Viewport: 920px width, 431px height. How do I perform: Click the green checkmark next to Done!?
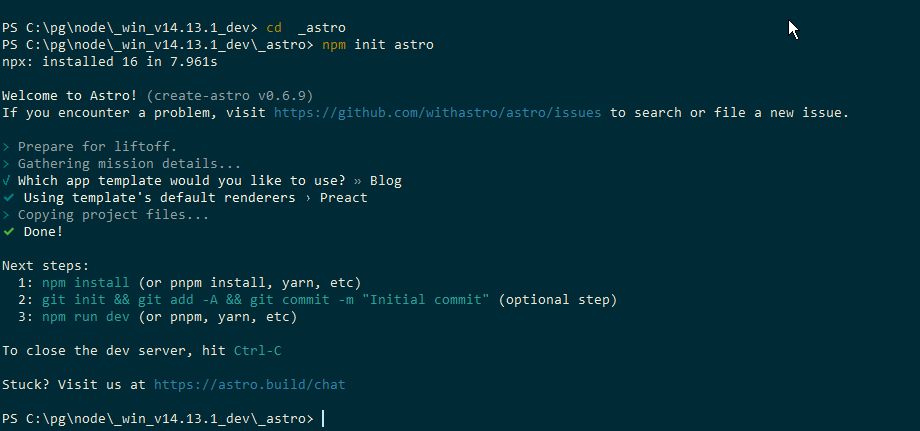8,232
